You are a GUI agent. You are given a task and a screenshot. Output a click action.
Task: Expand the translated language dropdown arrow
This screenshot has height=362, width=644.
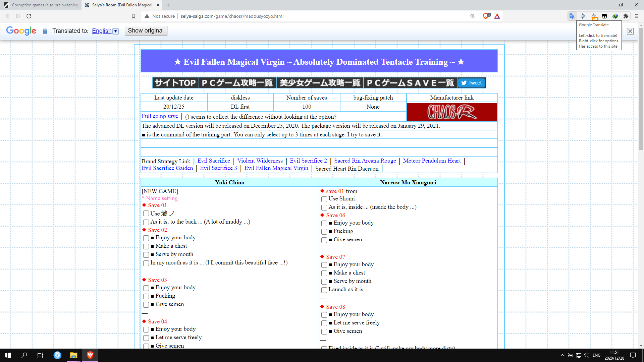tap(115, 31)
